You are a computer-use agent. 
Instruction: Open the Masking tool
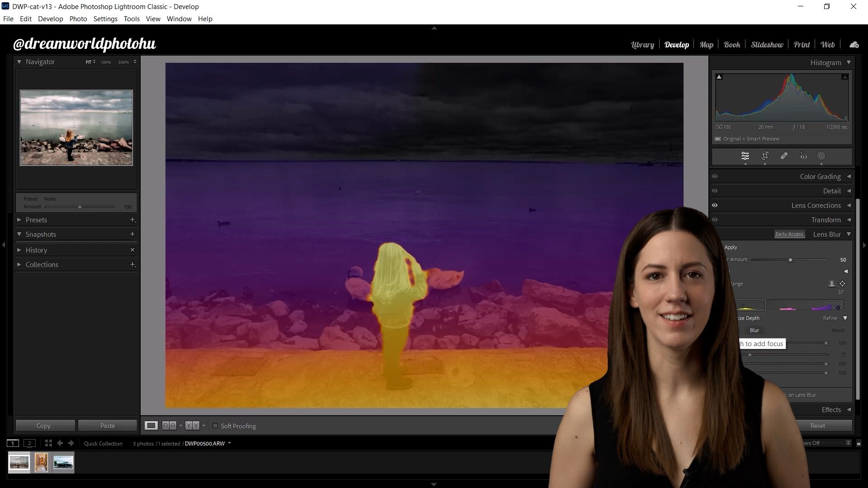[821, 156]
